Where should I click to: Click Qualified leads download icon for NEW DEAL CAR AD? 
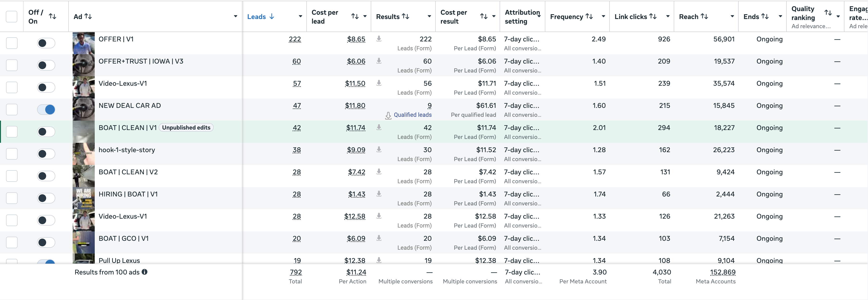click(388, 115)
